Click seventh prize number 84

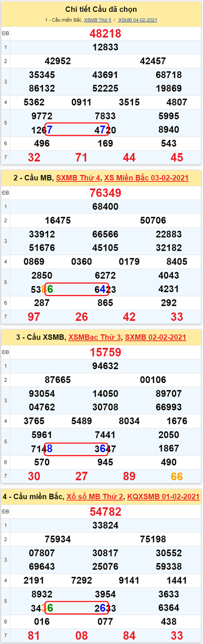(x=129, y=636)
